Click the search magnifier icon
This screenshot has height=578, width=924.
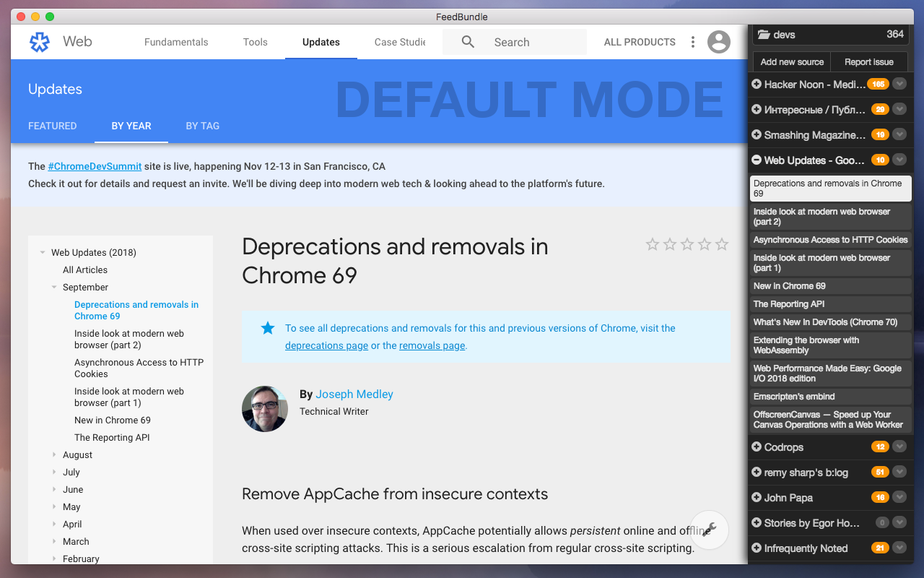point(468,42)
